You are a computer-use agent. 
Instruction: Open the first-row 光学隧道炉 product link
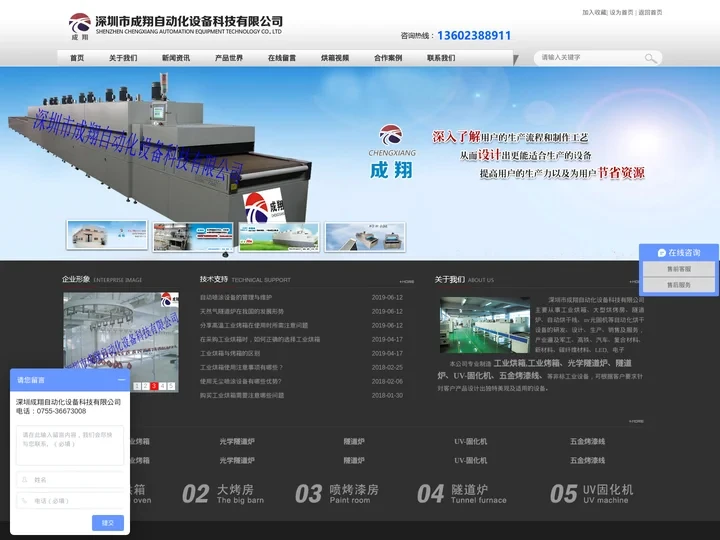[237, 442]
